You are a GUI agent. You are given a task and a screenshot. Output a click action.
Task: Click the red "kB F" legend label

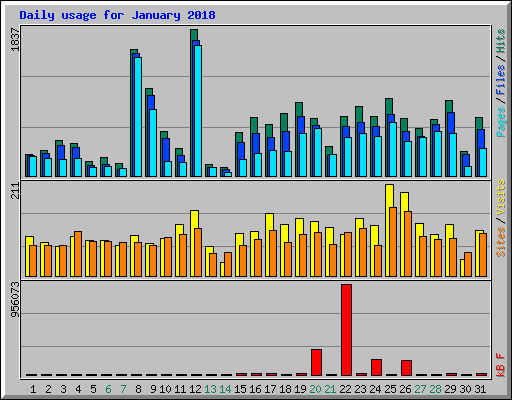point(500,365)
